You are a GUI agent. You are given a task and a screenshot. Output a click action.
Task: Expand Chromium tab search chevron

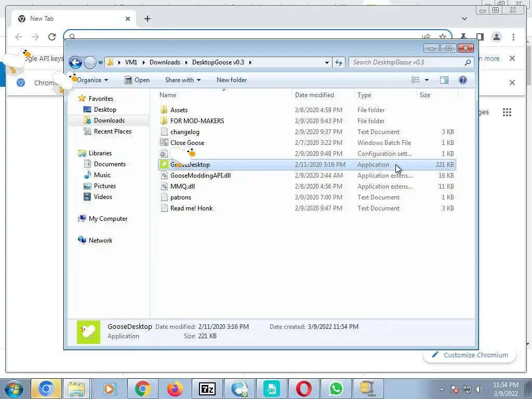(x=464, y=19)
